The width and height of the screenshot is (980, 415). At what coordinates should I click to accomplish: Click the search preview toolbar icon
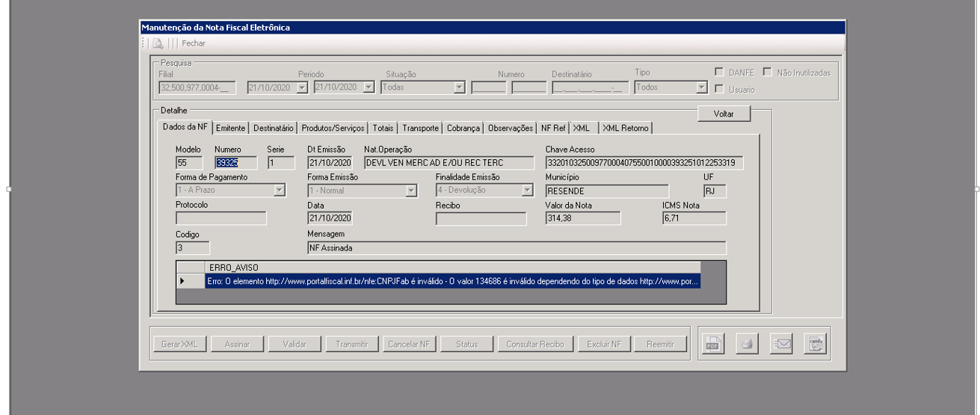pos(159,43)
